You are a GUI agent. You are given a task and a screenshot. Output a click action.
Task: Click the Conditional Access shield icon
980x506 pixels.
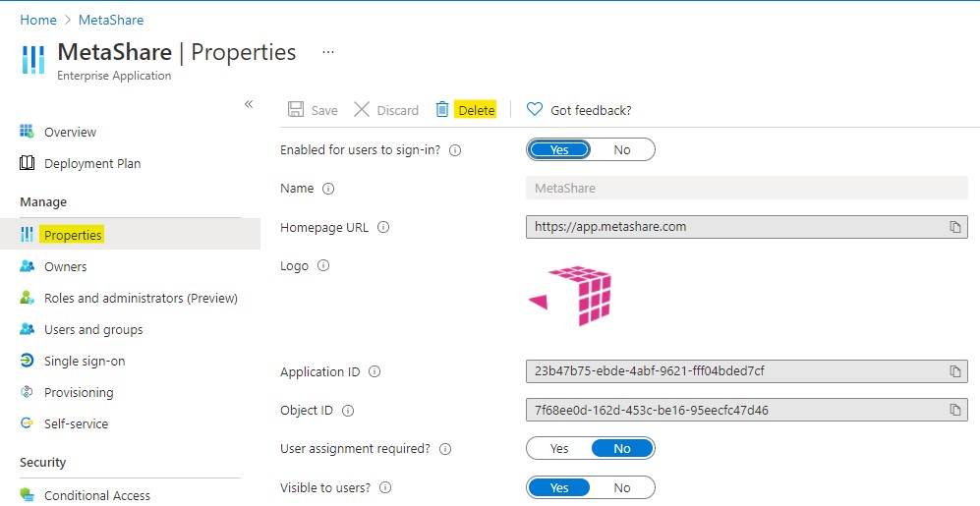27,495
